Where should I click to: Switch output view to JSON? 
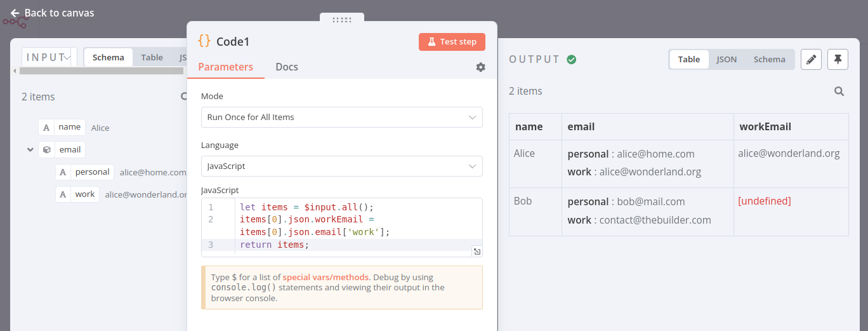pyautogui.click(x=727, y=60)
